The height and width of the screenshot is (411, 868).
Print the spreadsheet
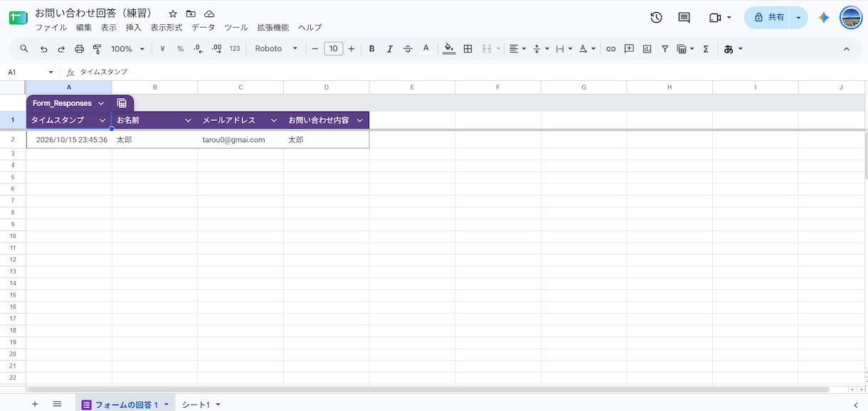[x=79, y=49]
